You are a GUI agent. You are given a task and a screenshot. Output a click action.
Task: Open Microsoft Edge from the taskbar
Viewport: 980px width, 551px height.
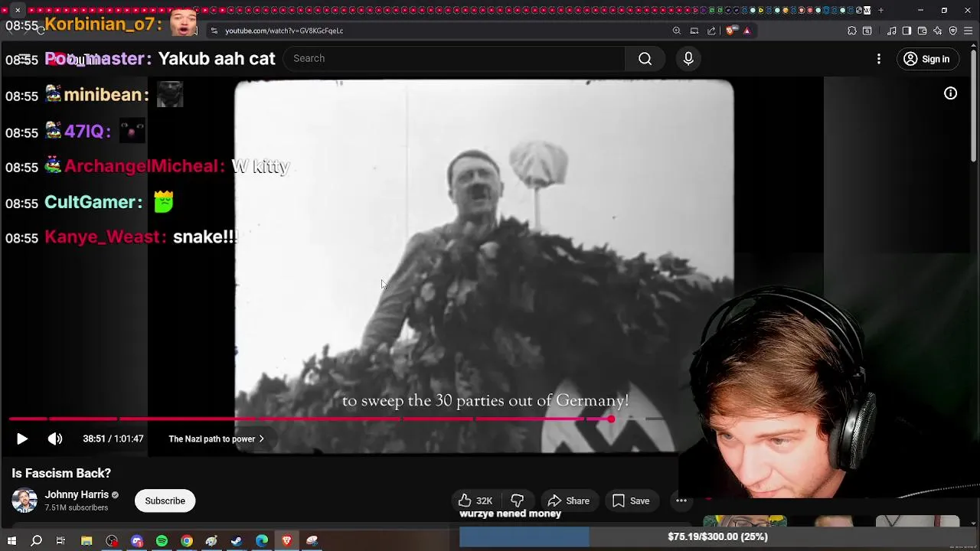[262, 541]
